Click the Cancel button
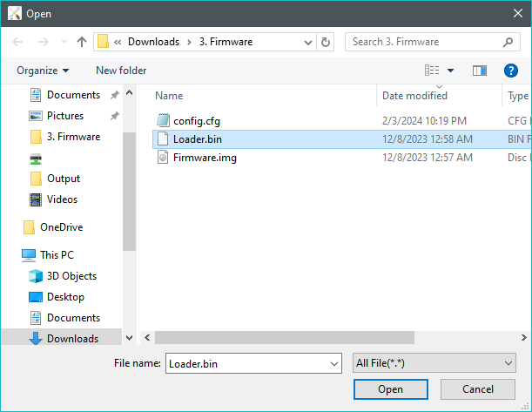This screenshot has width=532, height=412. (477, 389)
